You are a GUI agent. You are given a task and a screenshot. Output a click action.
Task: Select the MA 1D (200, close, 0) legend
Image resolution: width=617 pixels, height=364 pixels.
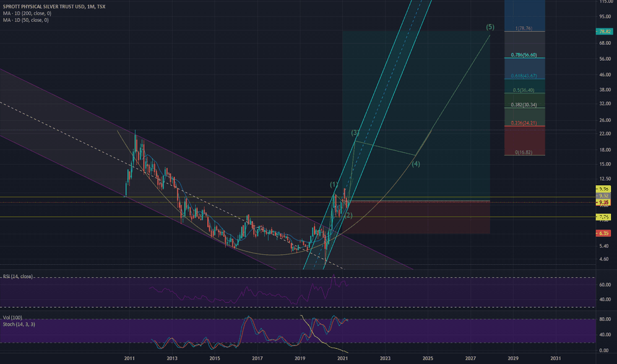27,13
